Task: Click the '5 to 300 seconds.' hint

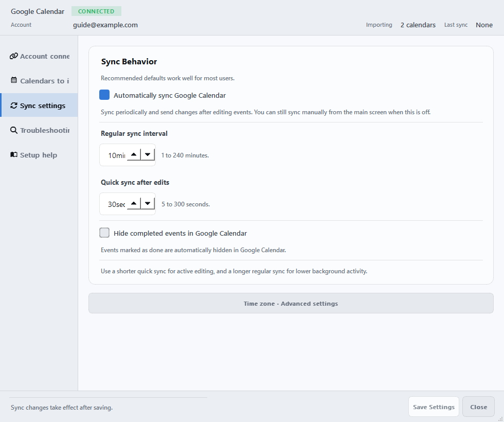Action: click(186, 204)
